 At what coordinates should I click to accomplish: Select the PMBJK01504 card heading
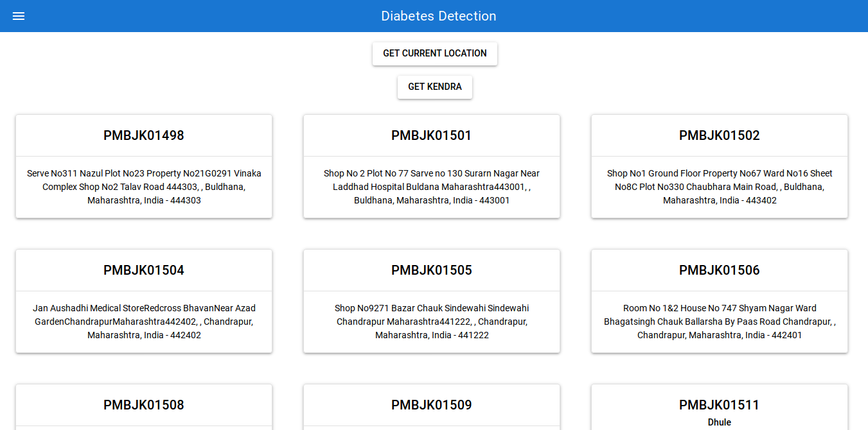pyautogui.click(x=144, y=270)
